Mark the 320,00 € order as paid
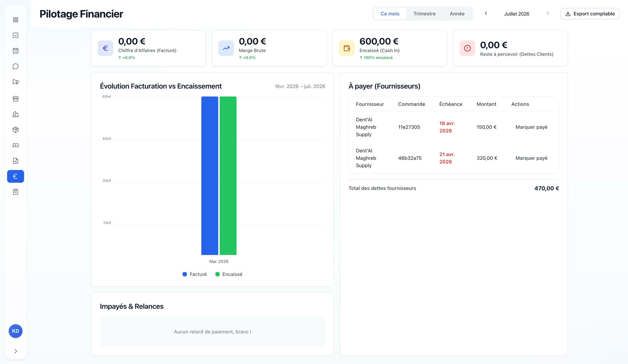 coord(531,158)
